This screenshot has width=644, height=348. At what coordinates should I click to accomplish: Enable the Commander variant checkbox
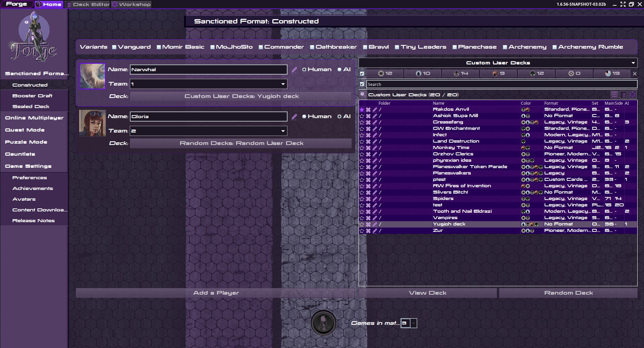[261, 47]
